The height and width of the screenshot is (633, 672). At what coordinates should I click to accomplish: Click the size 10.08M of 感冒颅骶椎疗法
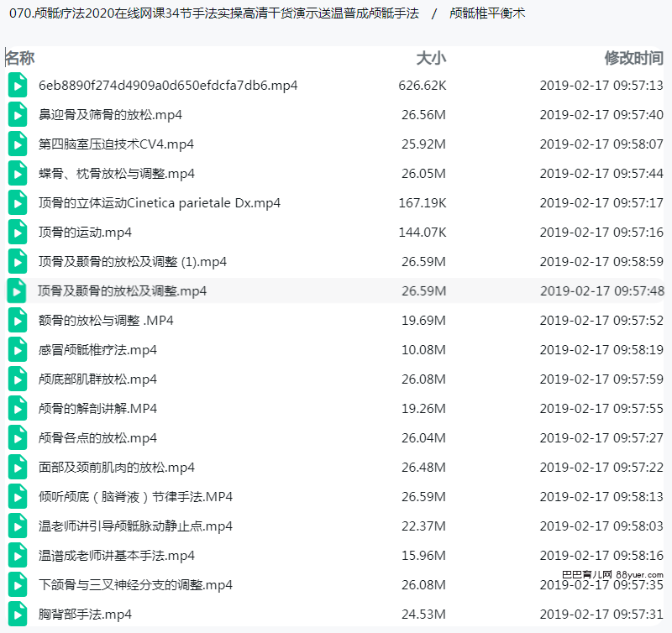pyautogui.click(x=423, y=350)
